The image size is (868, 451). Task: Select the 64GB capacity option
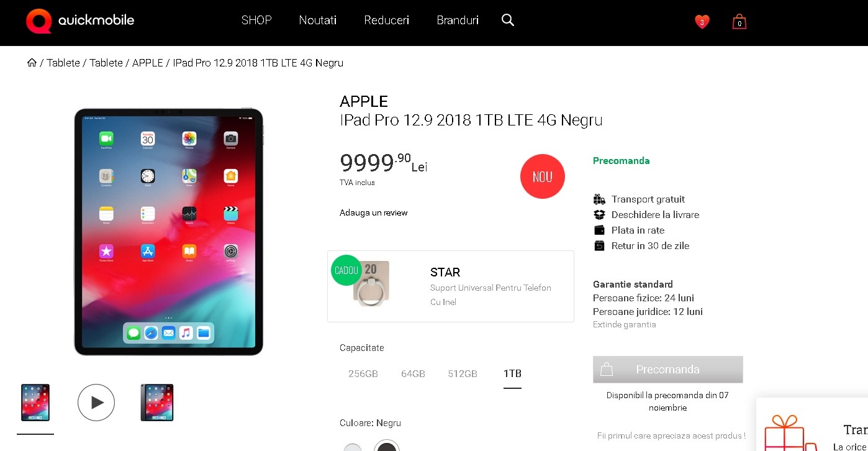click(x=413, y=373)
